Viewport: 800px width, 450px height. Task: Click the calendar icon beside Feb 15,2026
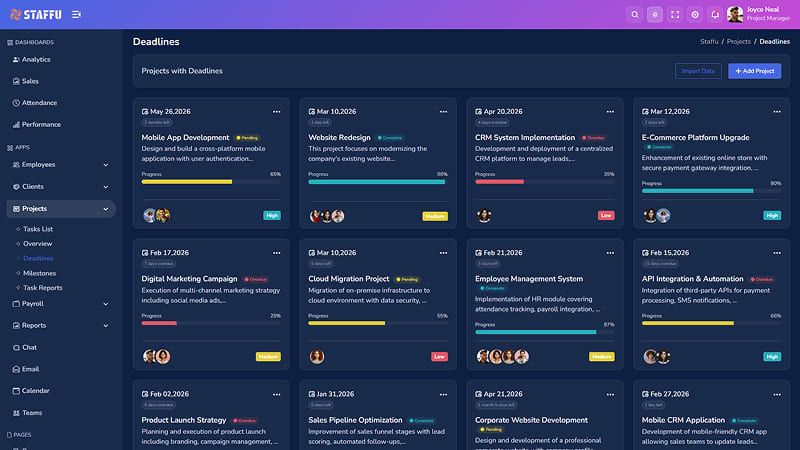(645, 253)
